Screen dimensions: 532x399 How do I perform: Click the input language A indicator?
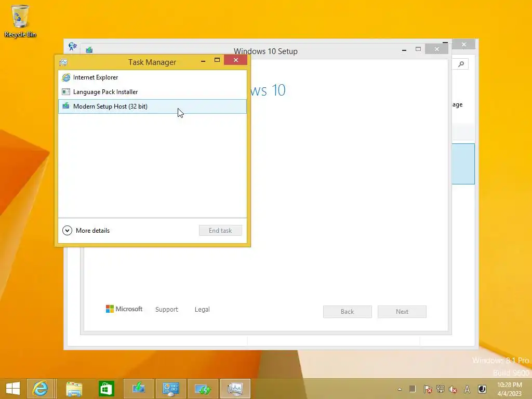[x=467, y=389]
